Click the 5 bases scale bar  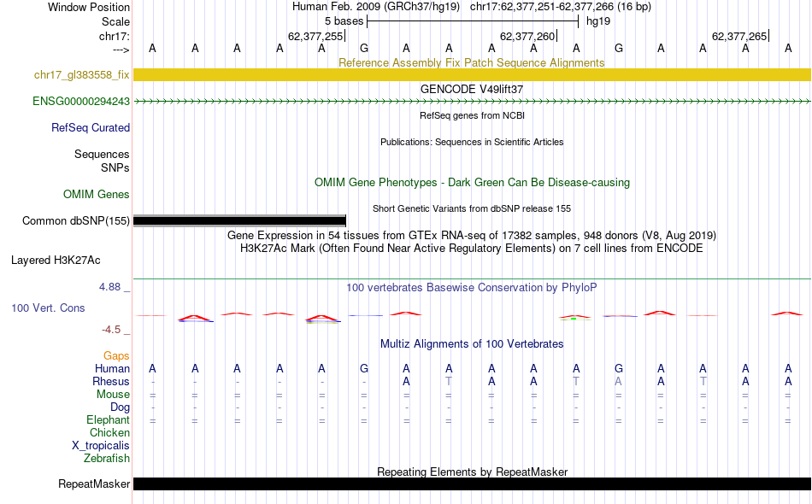pos(473,21)
